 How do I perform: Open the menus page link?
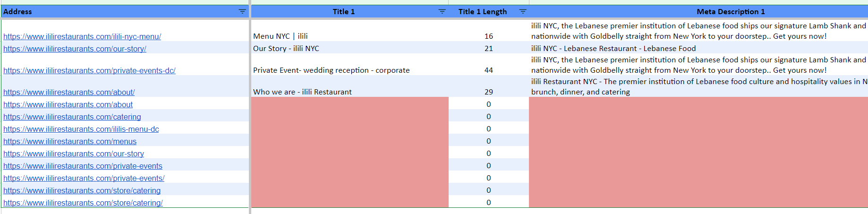(70, 141)
